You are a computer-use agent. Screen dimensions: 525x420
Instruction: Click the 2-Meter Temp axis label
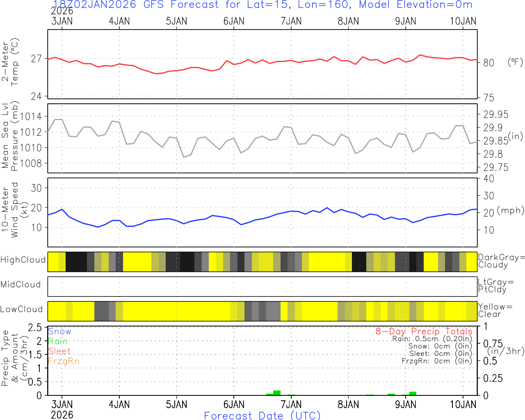(x=10, y=64)
